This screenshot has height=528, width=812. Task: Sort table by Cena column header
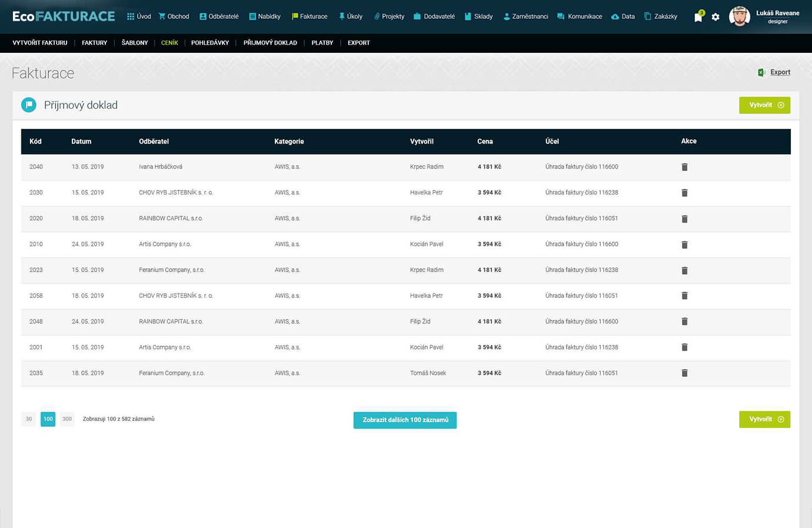(x=485, y=142)
